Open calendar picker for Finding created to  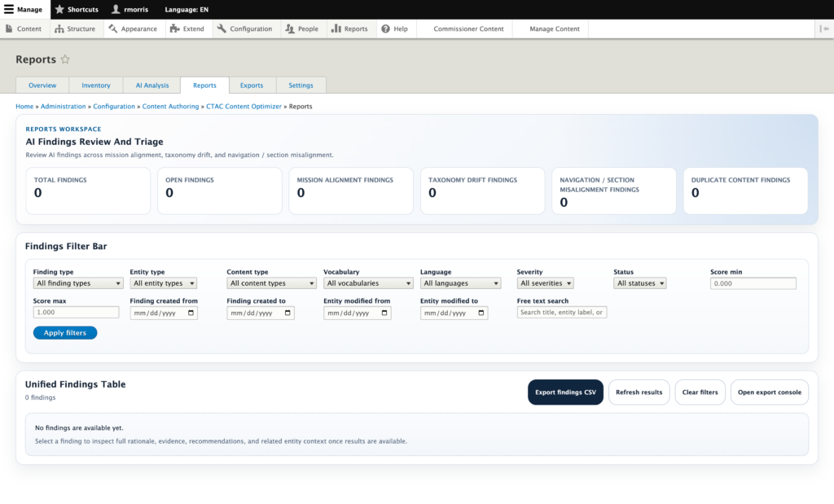(x=288, y=313)
